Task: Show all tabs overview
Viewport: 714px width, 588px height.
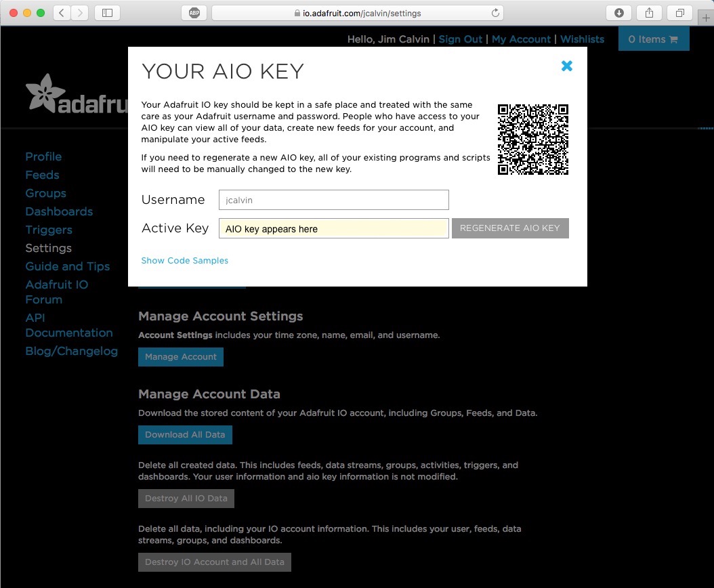Action: pos(680,13)
